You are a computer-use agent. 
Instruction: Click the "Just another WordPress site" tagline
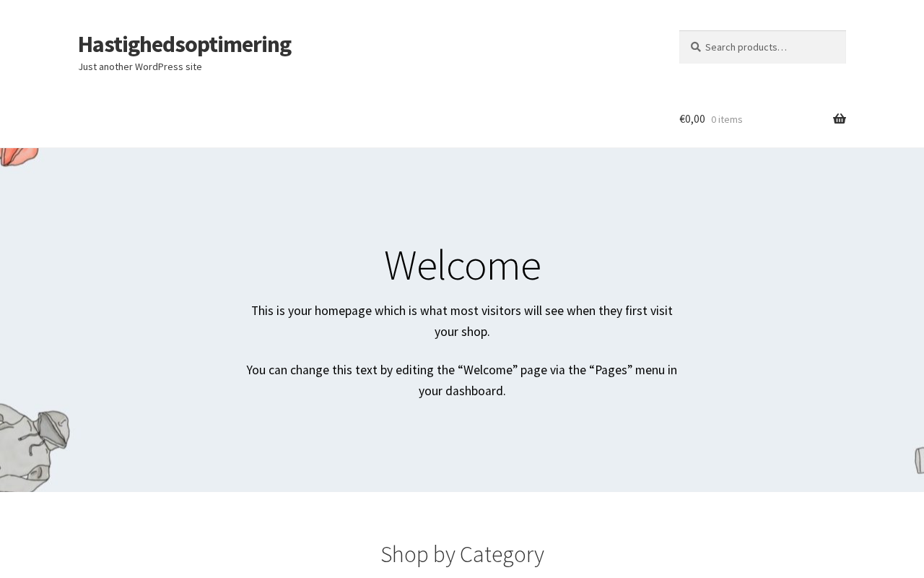pyautogui.click(x=140, y=66)
